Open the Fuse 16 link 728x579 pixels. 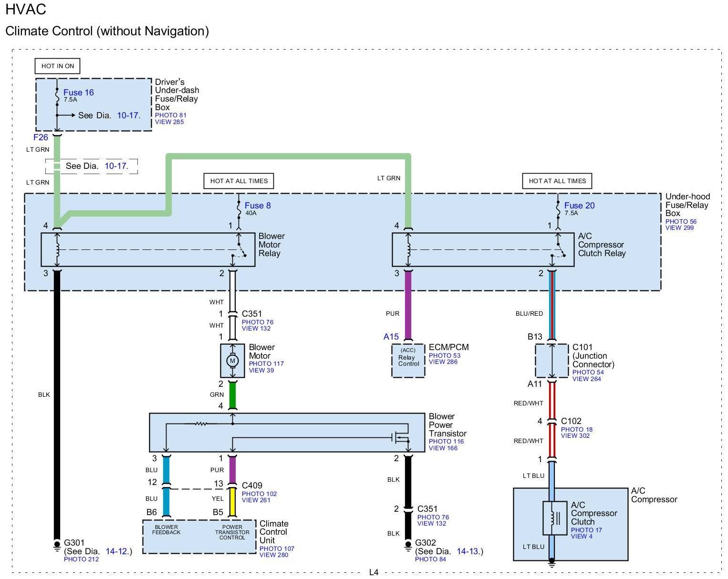pyautogui.click(x=78, y=93)
